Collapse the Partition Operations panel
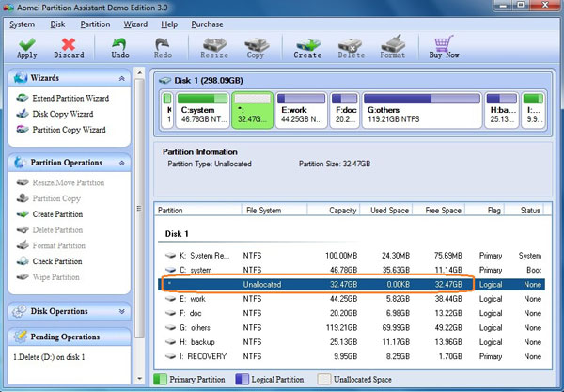The height and width of the screenshot is (392, 564). (122, 163)
